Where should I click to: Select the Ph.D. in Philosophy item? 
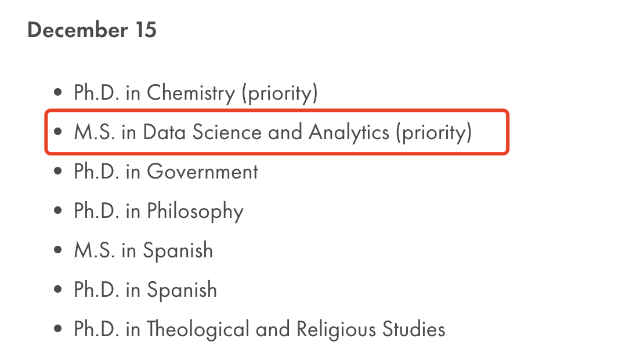click(159, 211)
